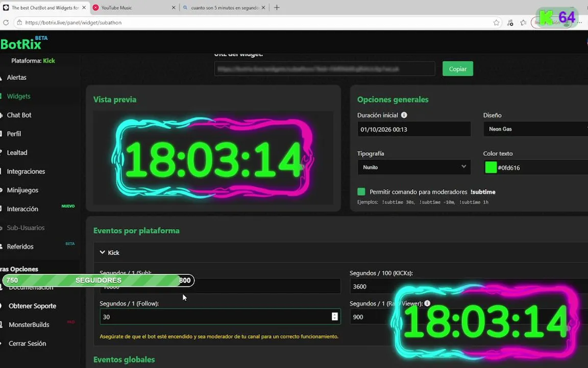Click the 'Eventos globales' heading

pyautogui.click(x=124, y=359)
